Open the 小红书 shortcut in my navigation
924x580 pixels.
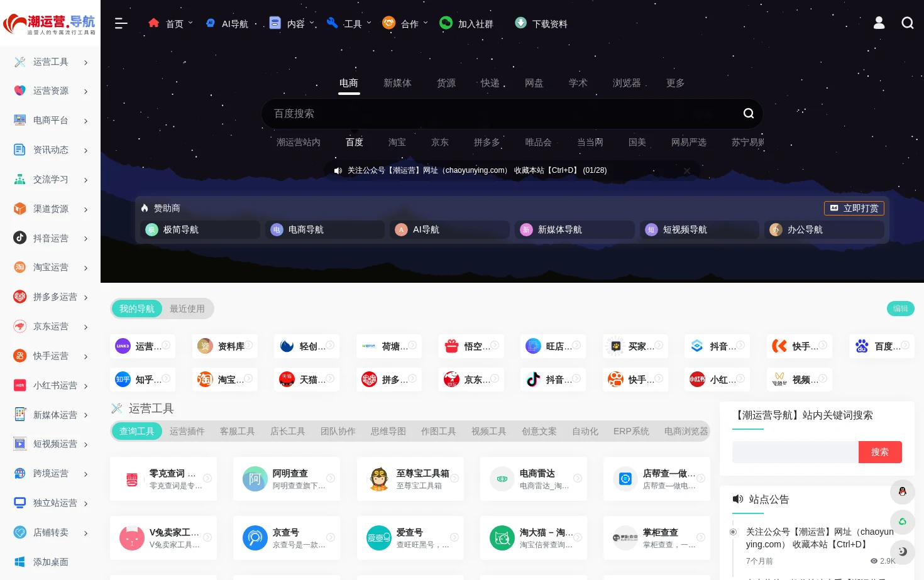coord(717,380)
